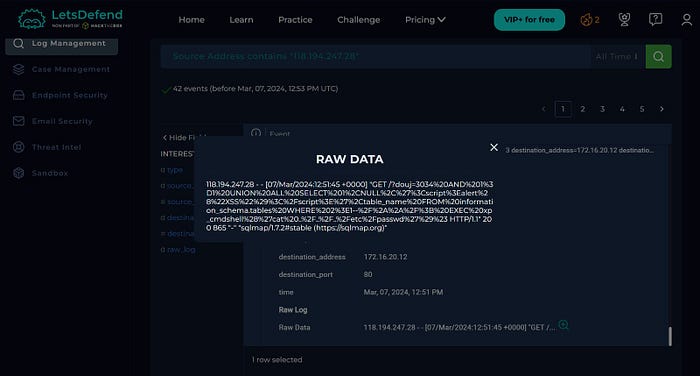Viewport: 700px width, 376px height.
Task: Click destination_address value 172.16.20.12
Action: pyautogui.click(x=385, y=257)
